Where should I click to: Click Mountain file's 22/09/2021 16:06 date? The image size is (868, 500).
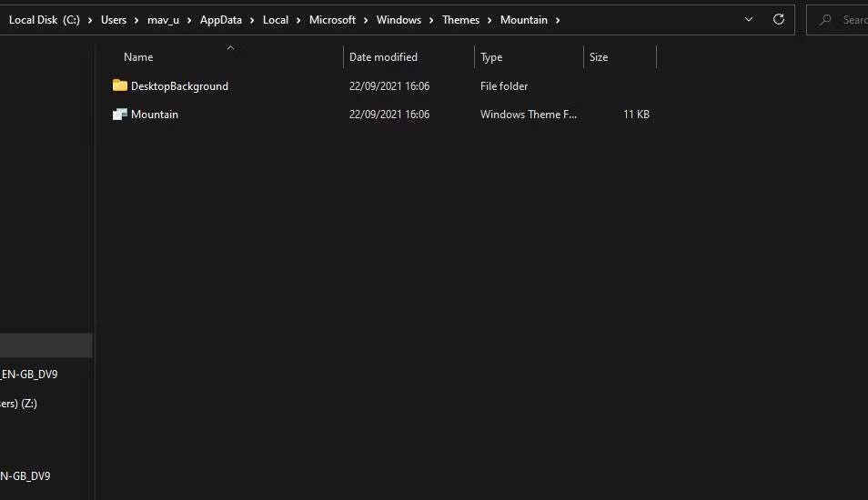pos(389,115)
